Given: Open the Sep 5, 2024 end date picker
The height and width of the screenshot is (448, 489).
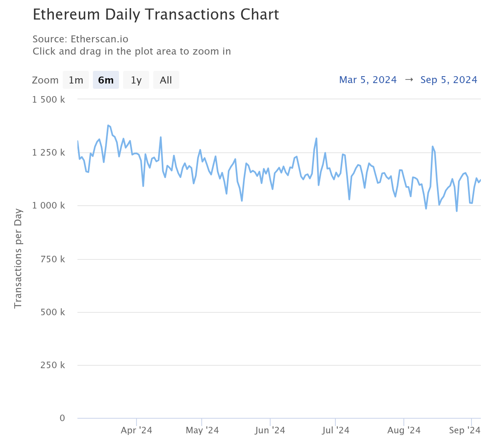Looking at the screenshot, I should click(x=449, y=79).
